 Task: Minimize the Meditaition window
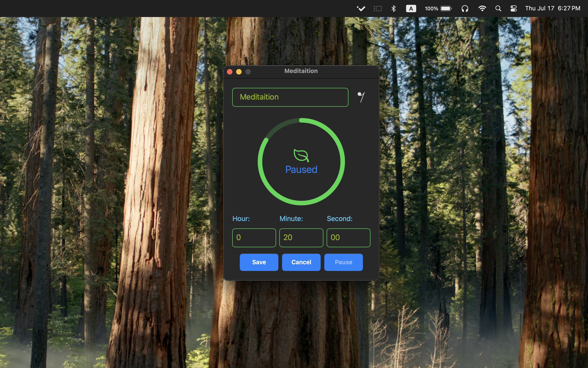click(x=239, y=72)
